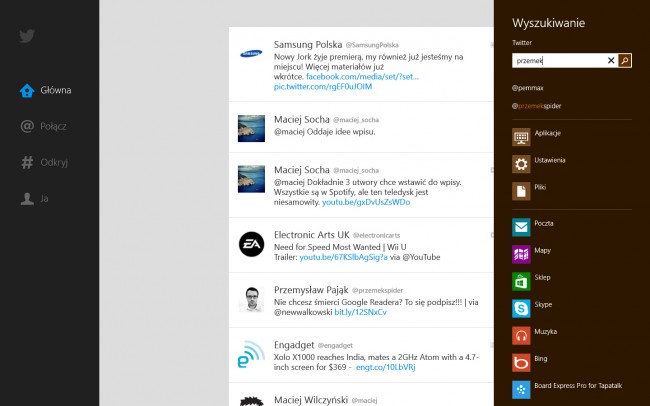Open the bit.ly/12SNxCv link
The width and height of the screenshot is (650, 406).
click(x=361, y=312)
